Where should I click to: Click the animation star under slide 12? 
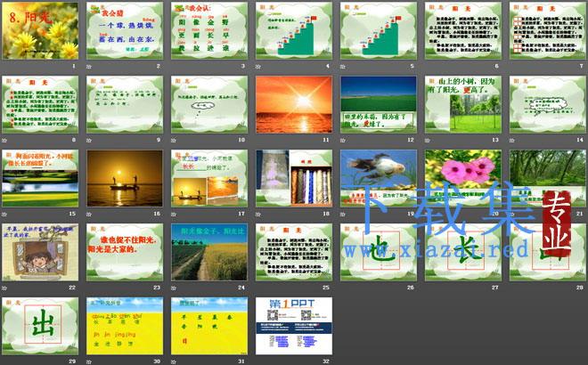point(343,140)
